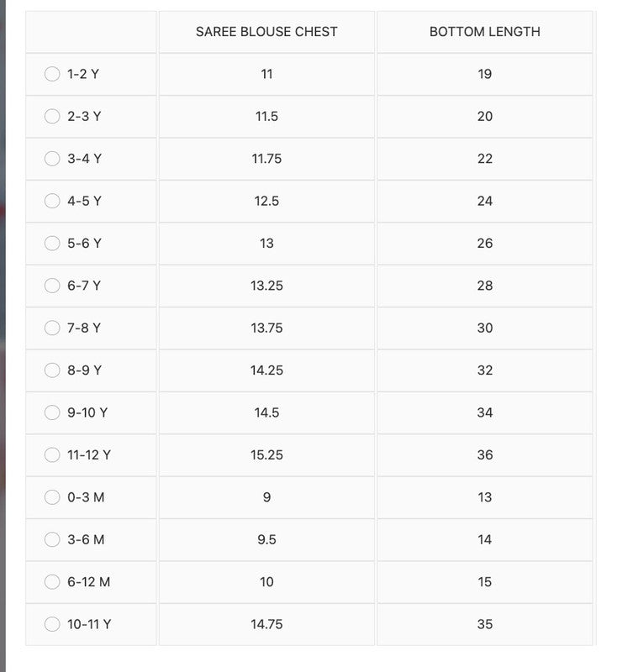Pick the 4-5 Y size radio button
This screenshot has height=672, width=617.
(52, 201)
